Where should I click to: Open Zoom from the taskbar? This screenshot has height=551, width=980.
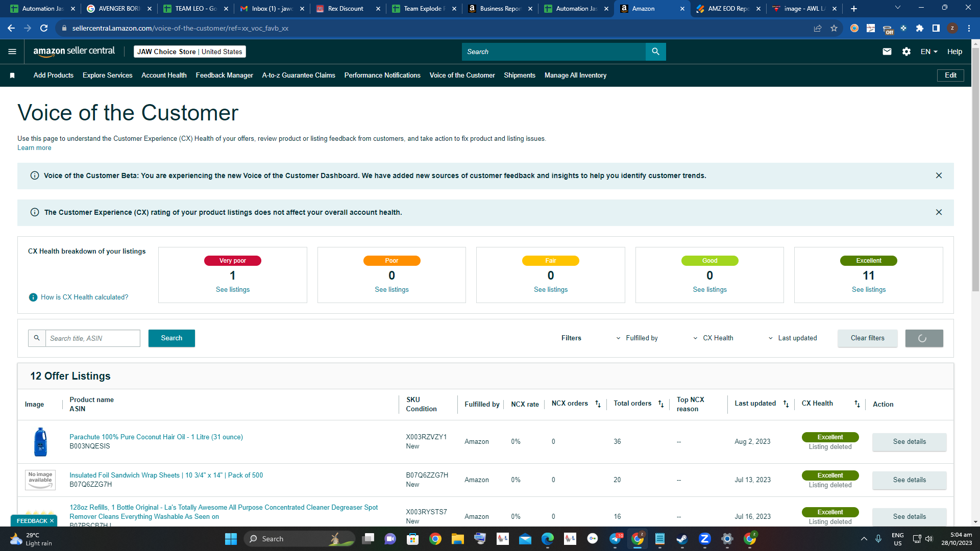pos(705,539)
